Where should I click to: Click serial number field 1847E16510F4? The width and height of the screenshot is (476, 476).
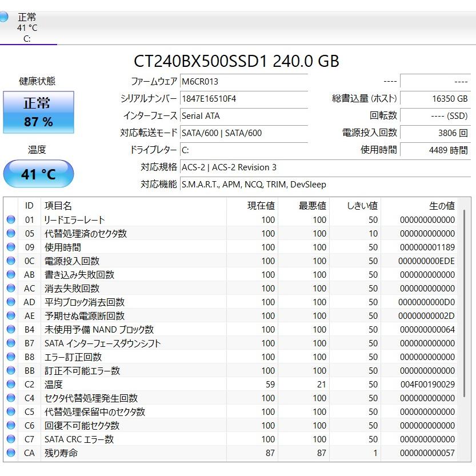pyautogui.click(x=244, y=99)
